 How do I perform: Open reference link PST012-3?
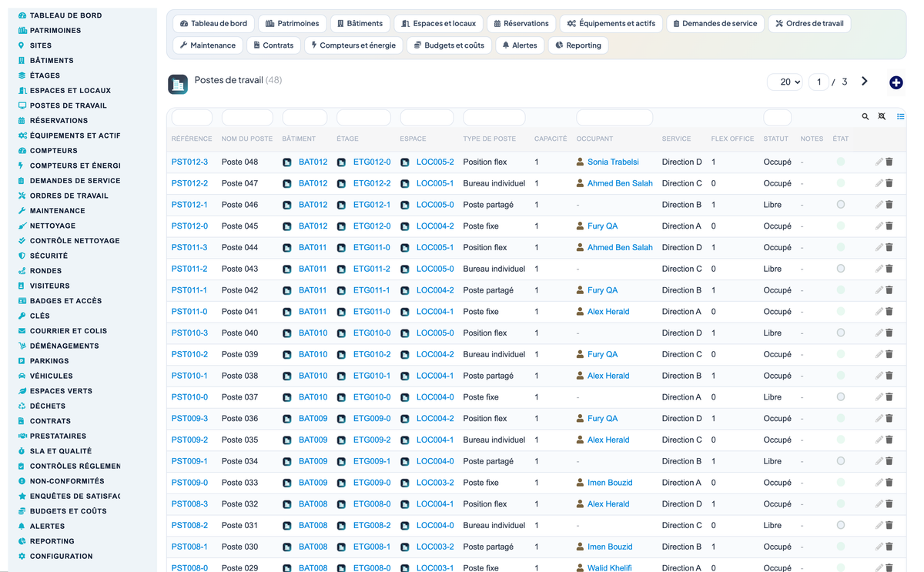(x=189, y=162)
